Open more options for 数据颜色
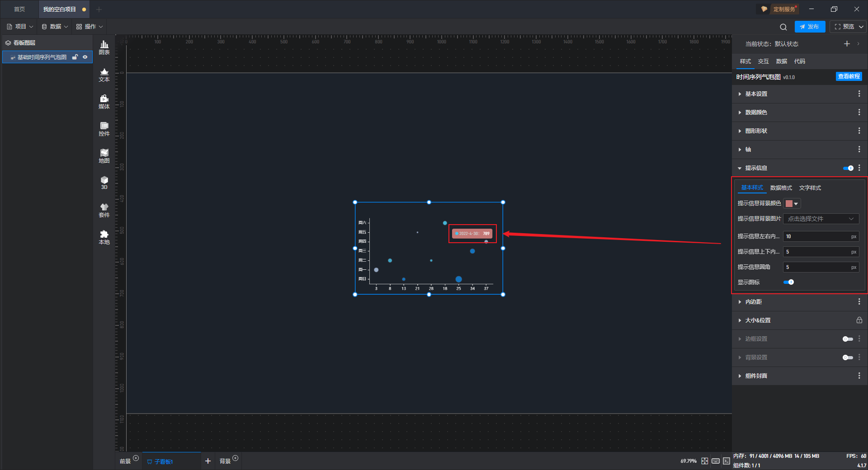868x470 pixels. point(859,112)
